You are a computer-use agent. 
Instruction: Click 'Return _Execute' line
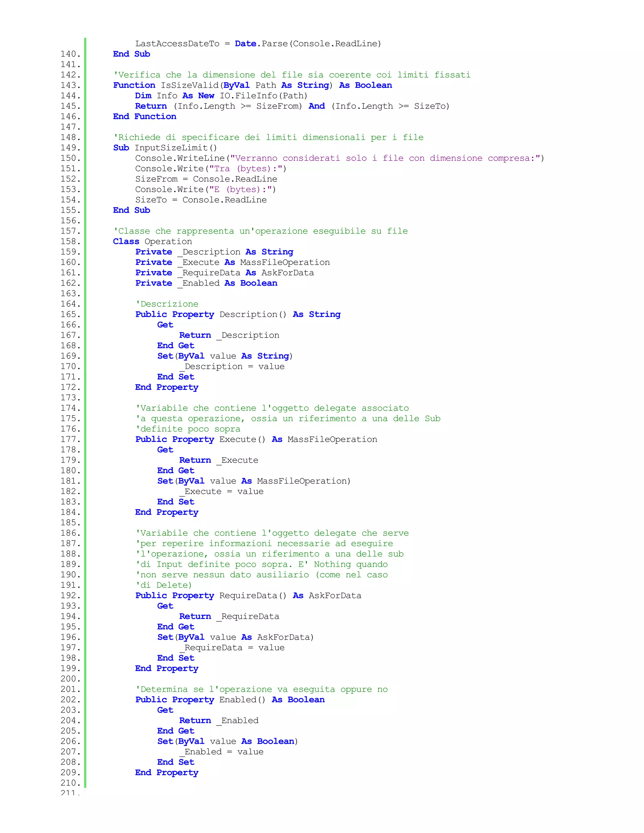click(219, 461)
